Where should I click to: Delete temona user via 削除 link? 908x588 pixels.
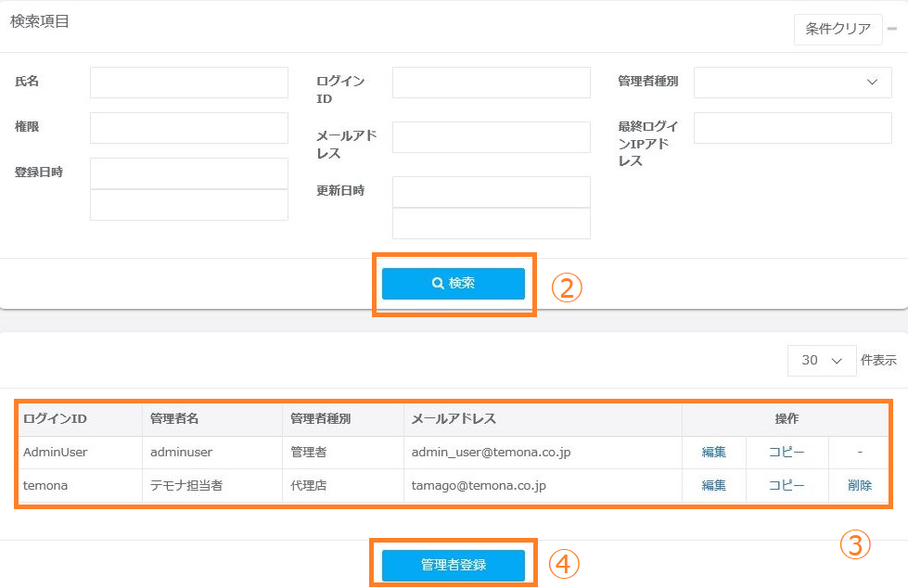(x=860, y=485)
